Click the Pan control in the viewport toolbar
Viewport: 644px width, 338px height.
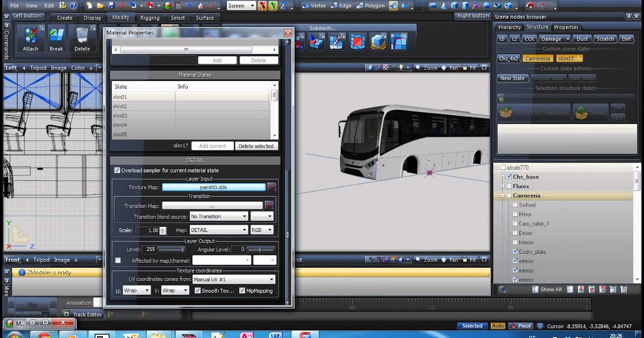click(x=450, y=67)
